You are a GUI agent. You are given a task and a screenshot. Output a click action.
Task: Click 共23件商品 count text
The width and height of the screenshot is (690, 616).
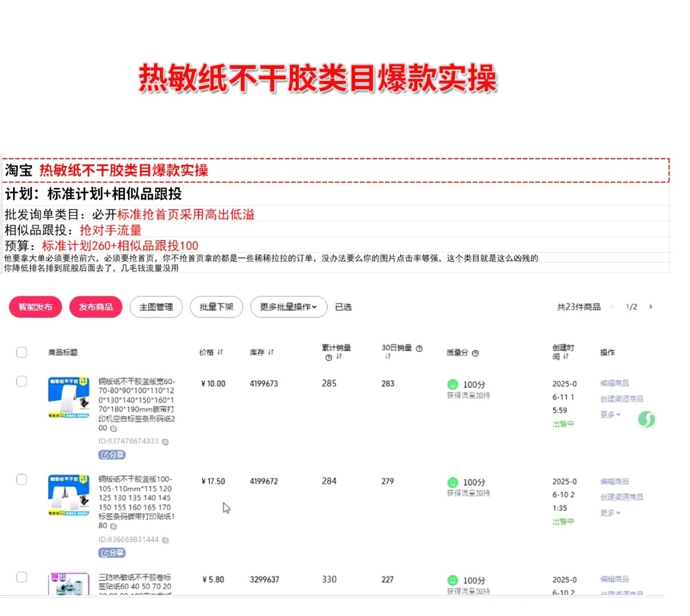pyautogui.click(x=579, y=307)
